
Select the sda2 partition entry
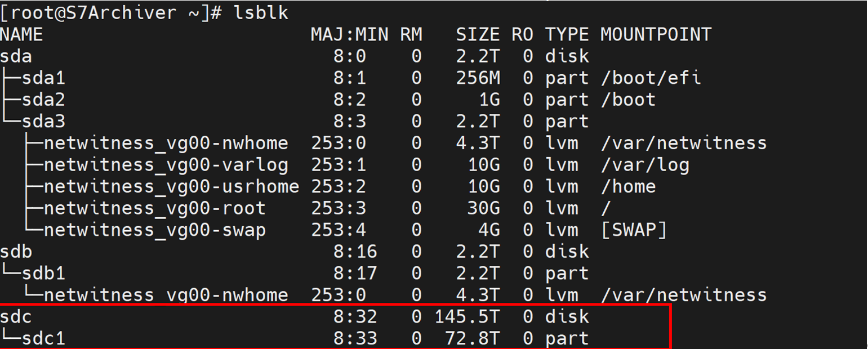(43, 100)
